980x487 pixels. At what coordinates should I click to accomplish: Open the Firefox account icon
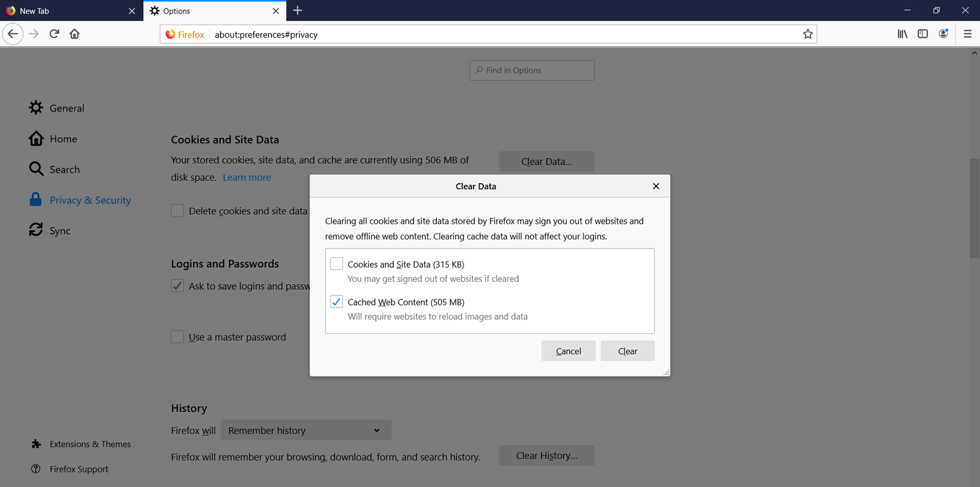(x=943, y=34)
